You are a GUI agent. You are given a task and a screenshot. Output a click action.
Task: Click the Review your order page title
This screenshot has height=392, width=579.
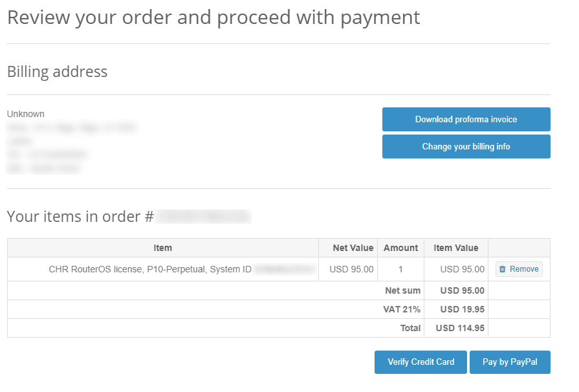pyautogui.click(x=212, y=17)
